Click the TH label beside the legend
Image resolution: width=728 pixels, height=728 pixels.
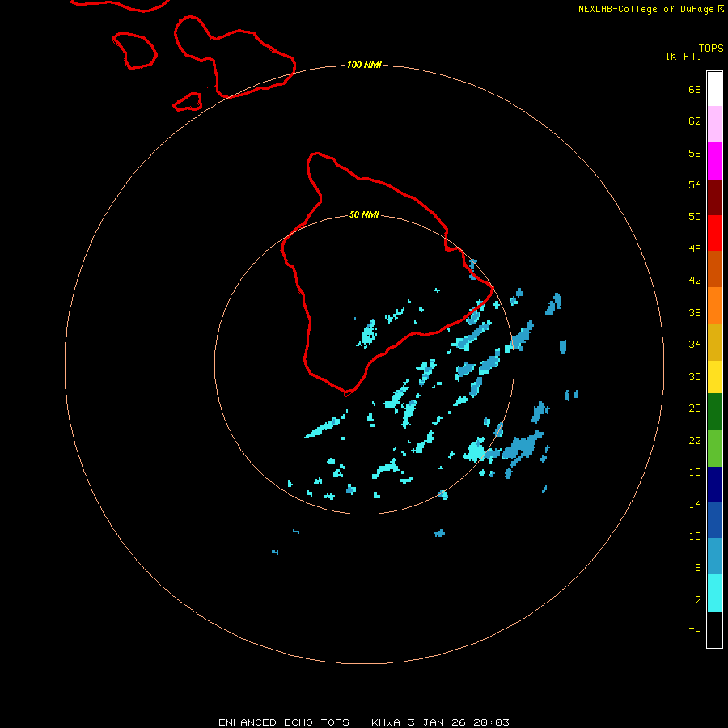pyautogui.click(x=695, y=632)
